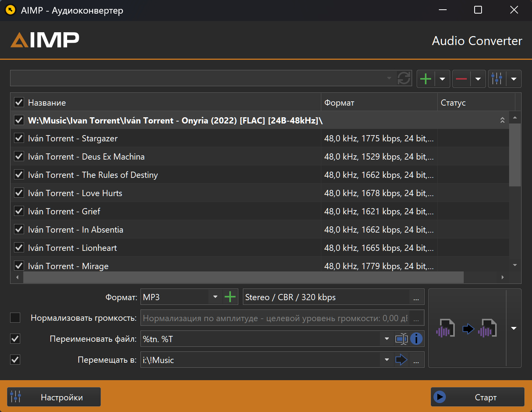Open dropdown next to sliders options button

tap(514, 79)
